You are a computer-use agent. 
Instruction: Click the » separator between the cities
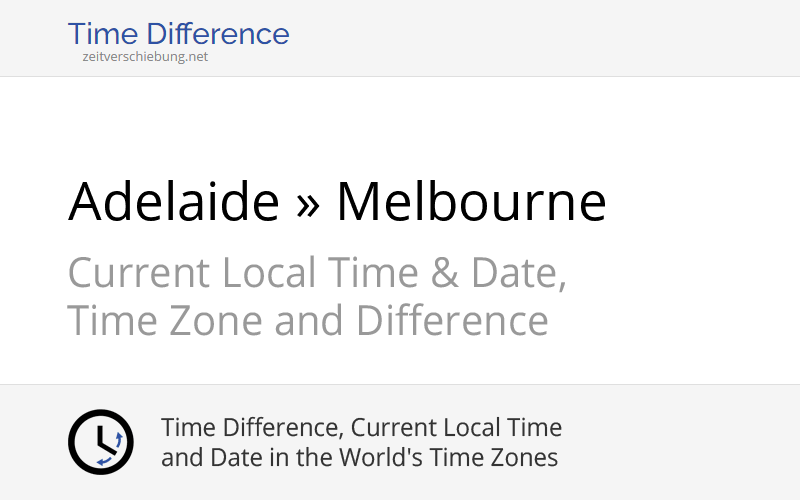click(x=308, y=204)
